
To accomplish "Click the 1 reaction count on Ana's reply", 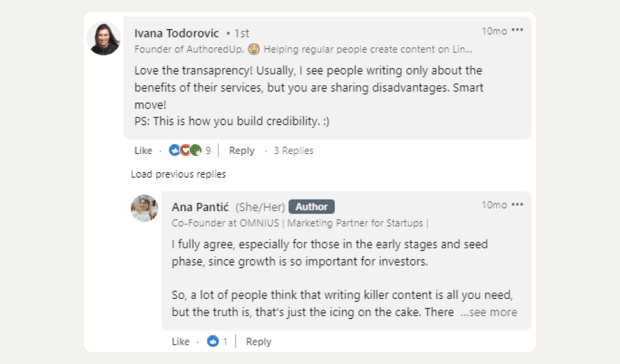I will click(x=224, y=341).
